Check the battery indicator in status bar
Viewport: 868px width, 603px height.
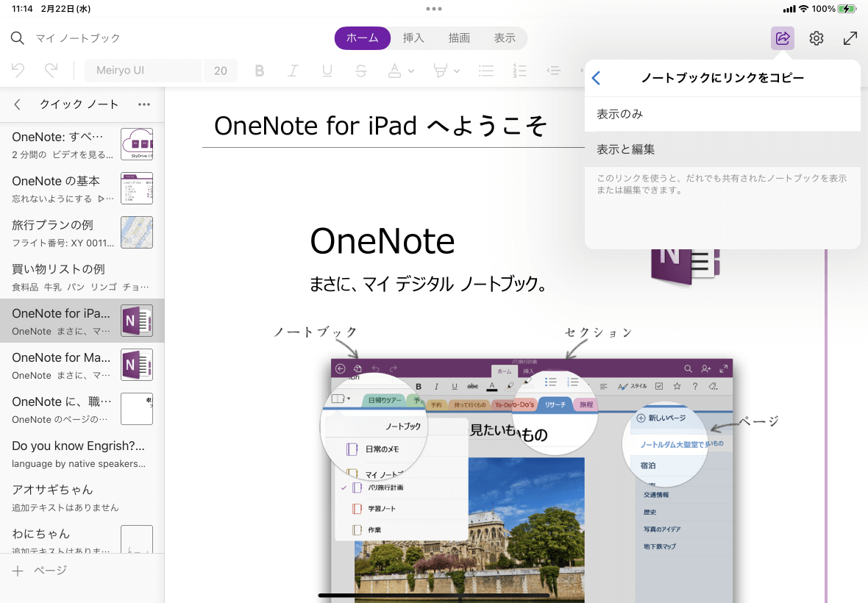click(847, 9)
